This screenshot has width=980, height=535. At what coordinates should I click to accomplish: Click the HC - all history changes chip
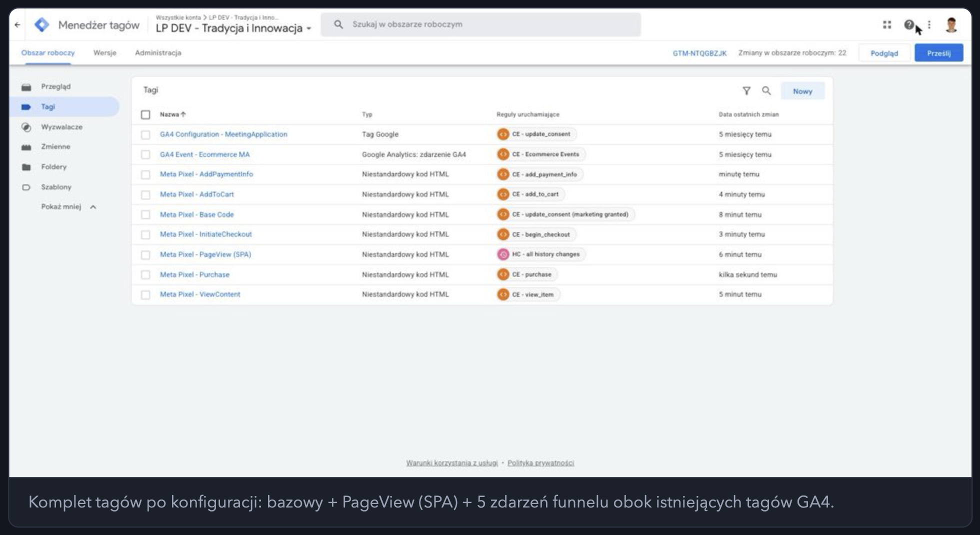point(540,254)
